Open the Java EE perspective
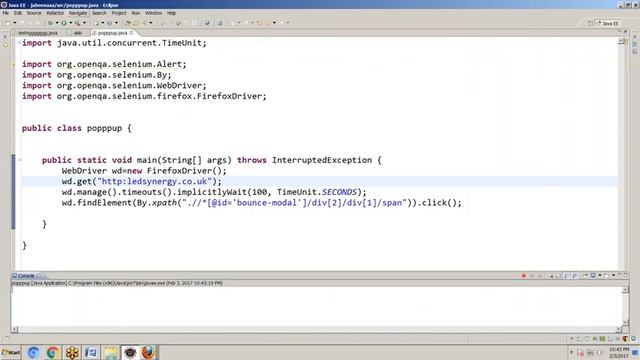The height and width of the screenshot is (360, 640). [x=608, y=23]
